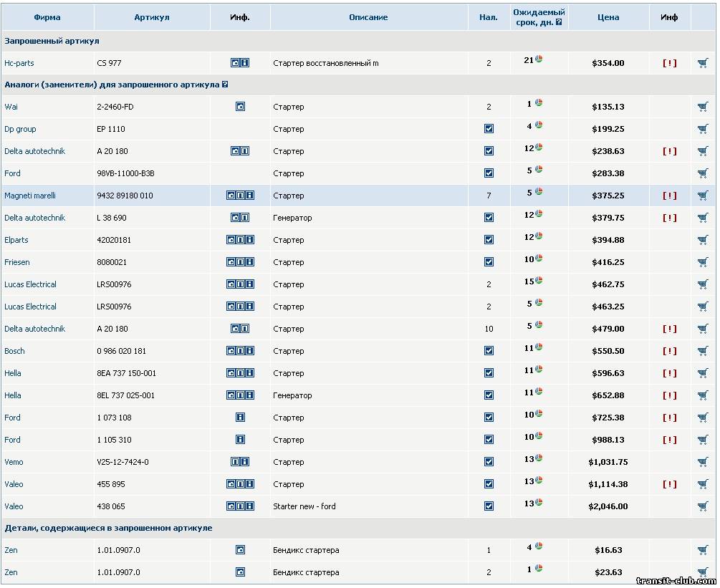Open photo icon for the $23.63 Zen bendix
The image size is (720, 588).
(240, 572)
